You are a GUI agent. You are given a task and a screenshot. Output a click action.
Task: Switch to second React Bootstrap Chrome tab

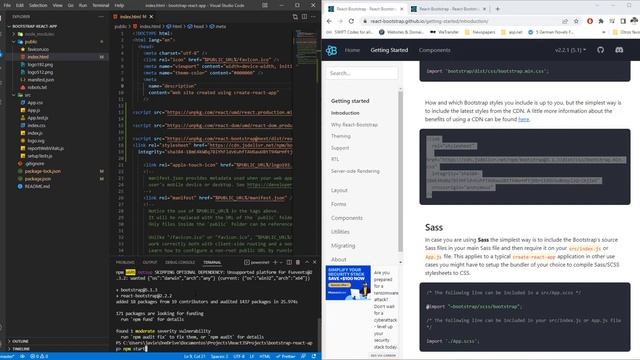(448, 9)
